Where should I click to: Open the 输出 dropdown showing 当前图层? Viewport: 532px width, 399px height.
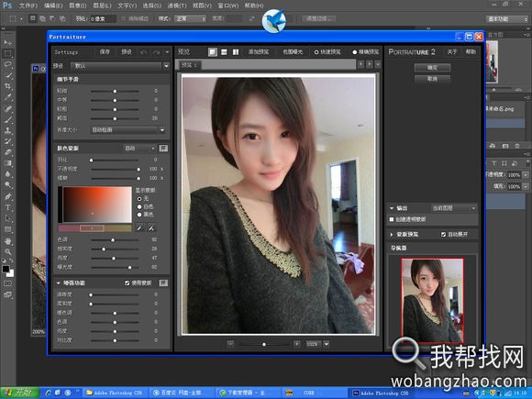tap(454, 208)
